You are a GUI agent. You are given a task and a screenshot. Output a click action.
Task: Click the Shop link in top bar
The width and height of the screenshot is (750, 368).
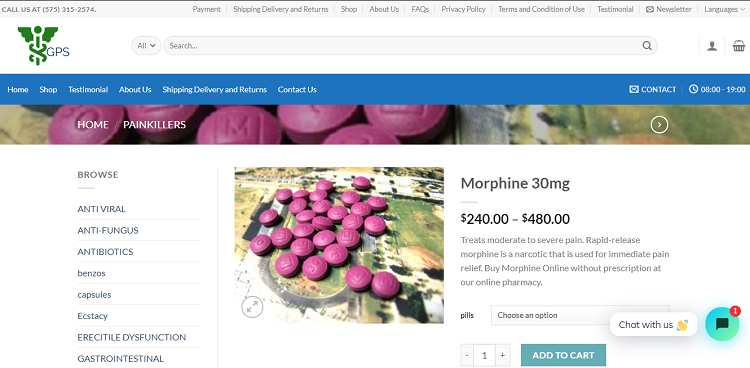(349, 9)
